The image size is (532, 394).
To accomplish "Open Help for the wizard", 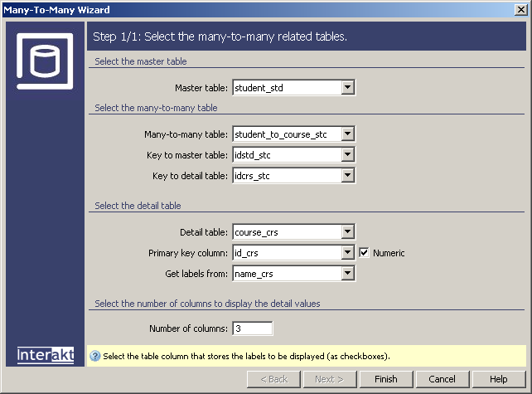I will [498, 379].
